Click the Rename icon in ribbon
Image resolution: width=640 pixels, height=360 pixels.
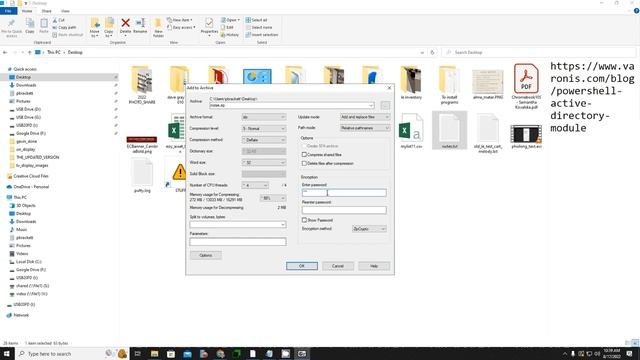[140, 26]
